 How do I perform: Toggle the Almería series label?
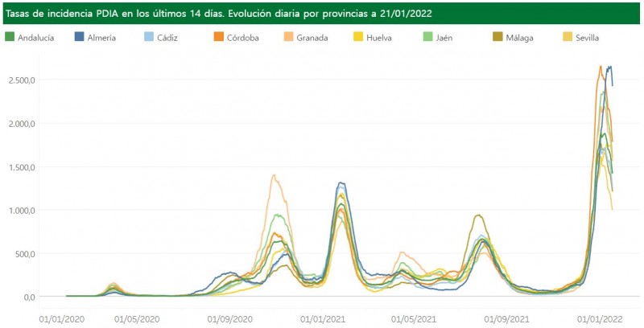click(101, 38)
